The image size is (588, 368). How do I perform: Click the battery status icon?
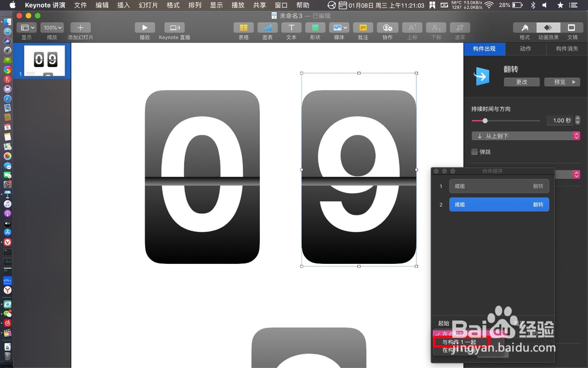coord(517,5)
